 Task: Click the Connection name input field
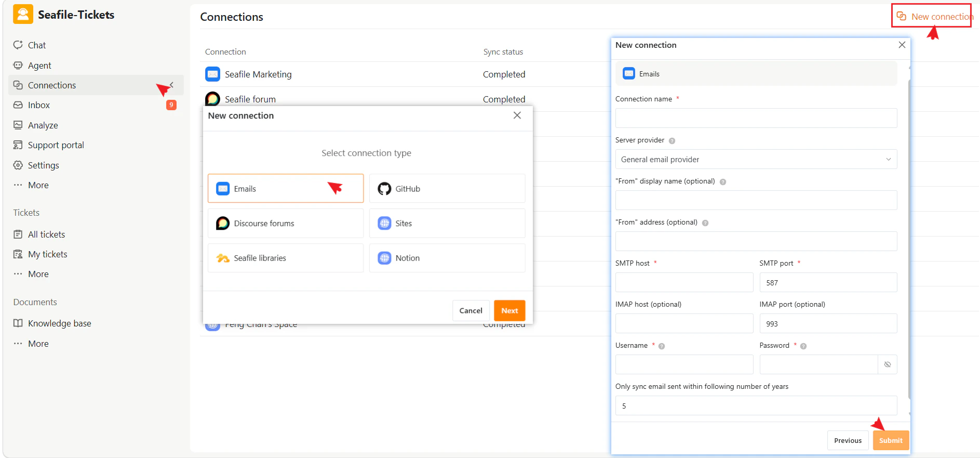pos(756,118)
